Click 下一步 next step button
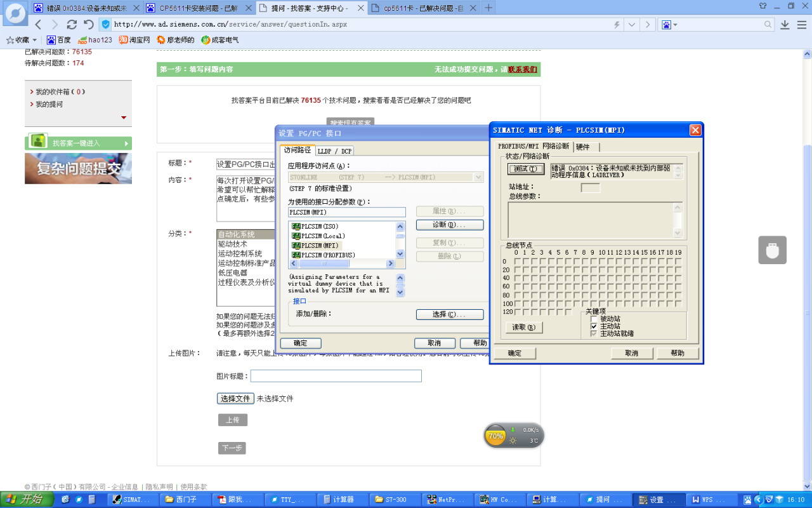Viewport: 812px width, 508px height. [232, 448]
